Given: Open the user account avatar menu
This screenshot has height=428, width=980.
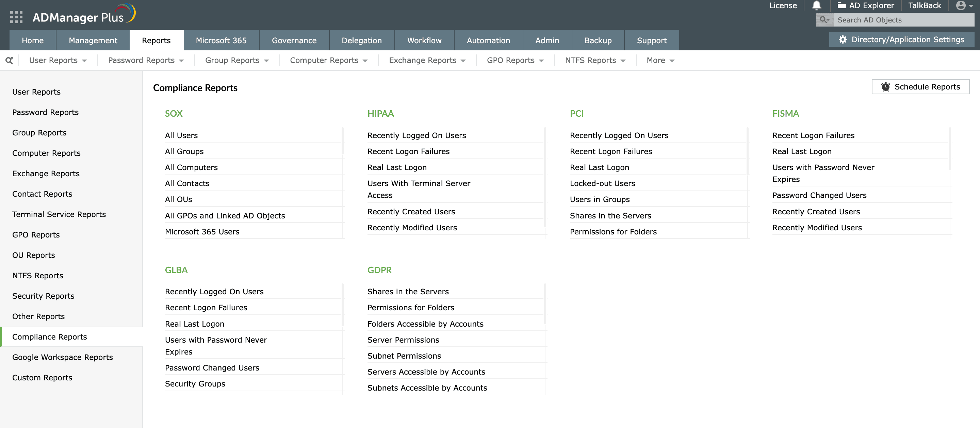Looking at the screenshot, I should pyautogui.click(x=961, y=5).
